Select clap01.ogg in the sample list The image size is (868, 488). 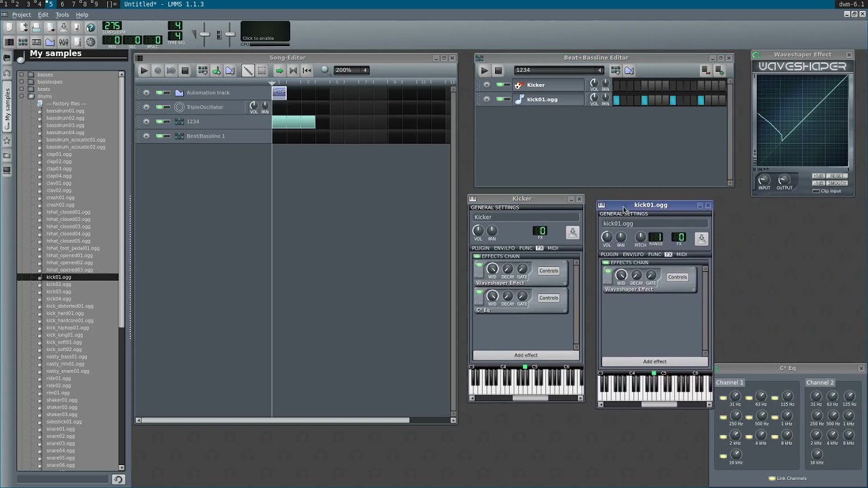click(x=58, y=155)
